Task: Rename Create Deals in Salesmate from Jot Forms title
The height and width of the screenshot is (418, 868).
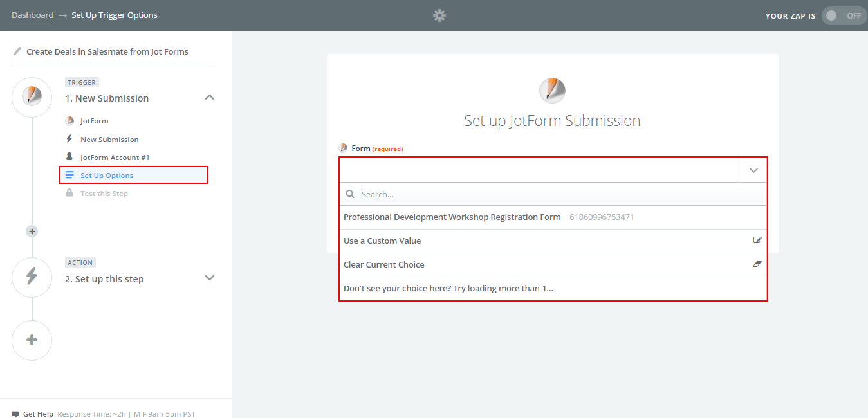Action: point(107,51)
